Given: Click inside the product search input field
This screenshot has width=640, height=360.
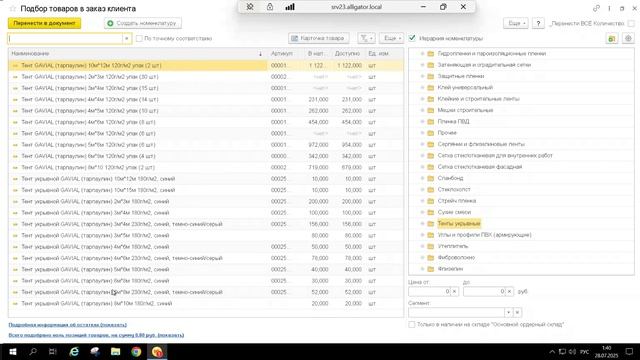Looking at the screenshot, I should [65, 38].
